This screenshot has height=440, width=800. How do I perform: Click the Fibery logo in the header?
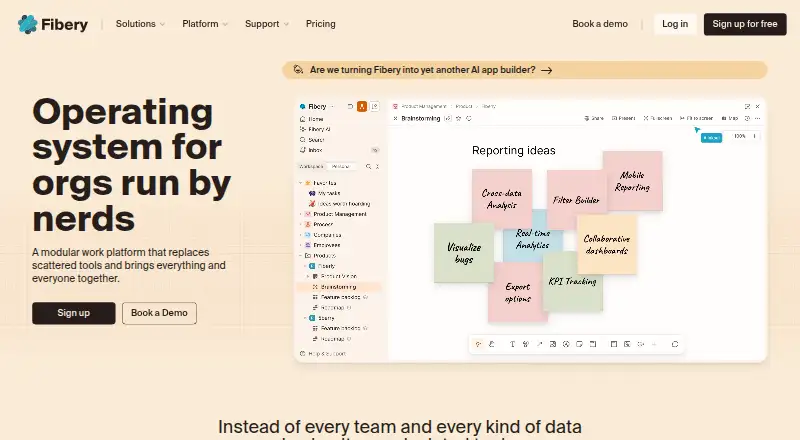[x=53, y=24]
